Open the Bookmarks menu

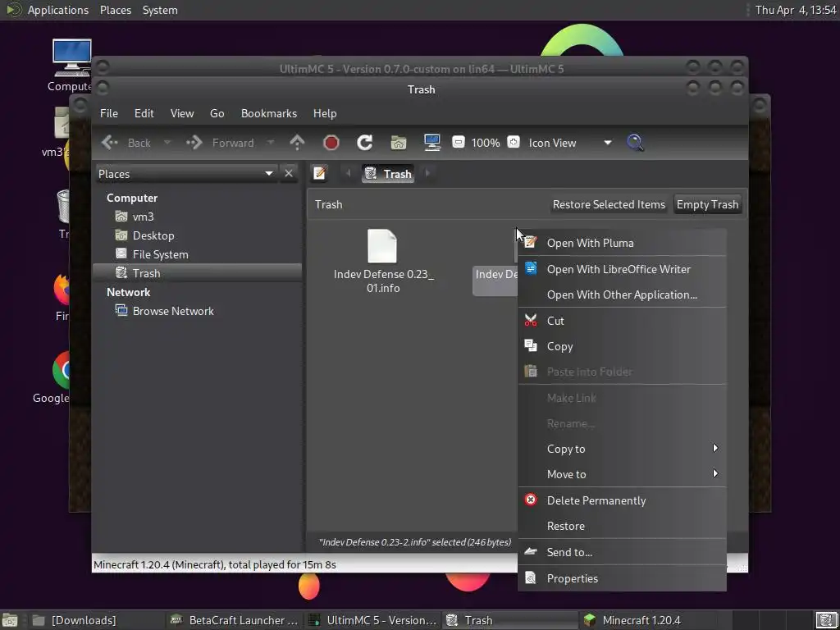tap(269, 113)
